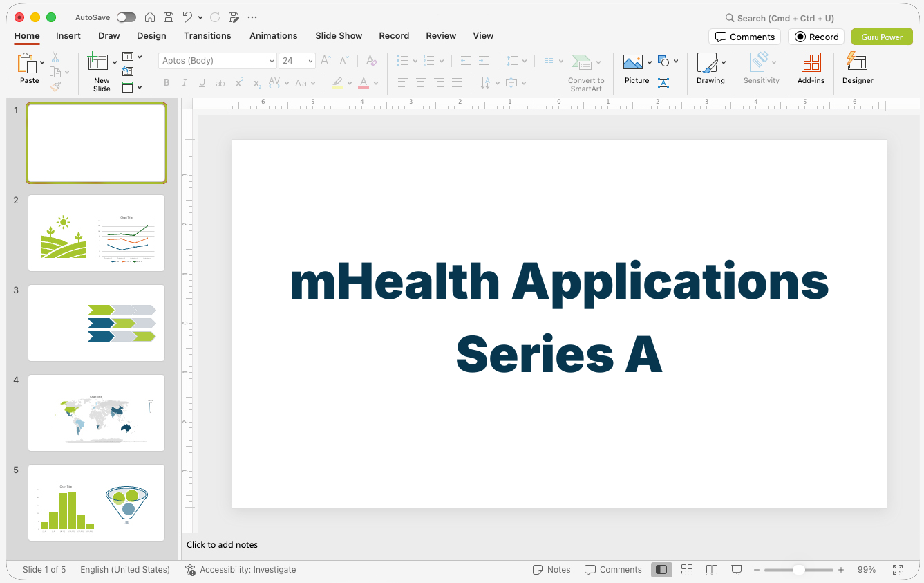Increase the font size

click(326, 61)
